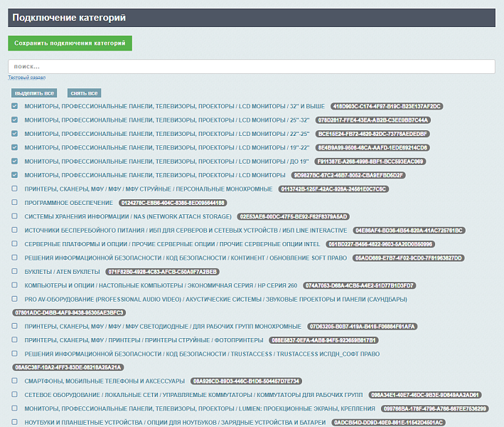Uncheck LCD мониторы до 19" checkbox
This screenshot has width=504, height=427.
15,162
